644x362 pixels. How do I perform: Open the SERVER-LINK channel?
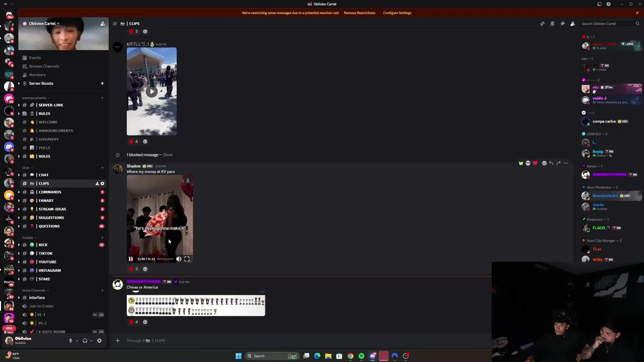(50, 105)
